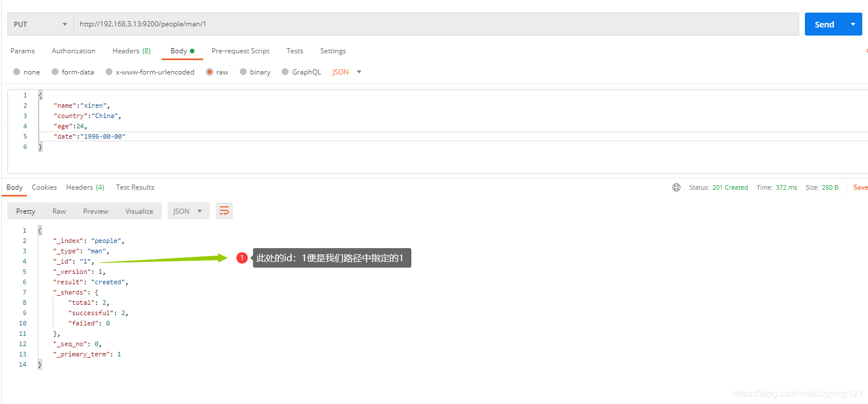The height and width of the screenshot is (404, 868).
Task: Open the PUT method dropdown
Action: (x=41, y=24)
